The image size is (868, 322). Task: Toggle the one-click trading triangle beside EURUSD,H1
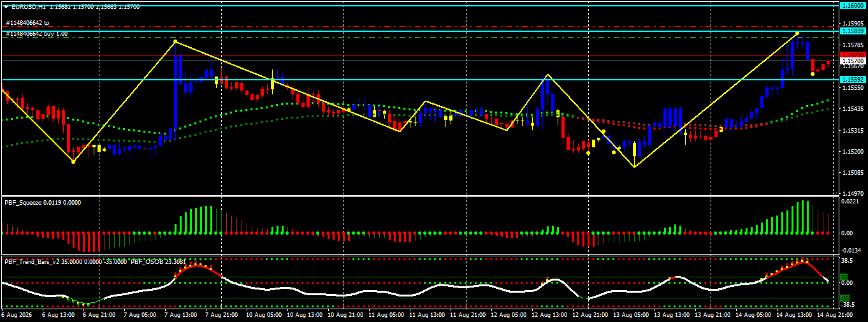tap(6, 6)
